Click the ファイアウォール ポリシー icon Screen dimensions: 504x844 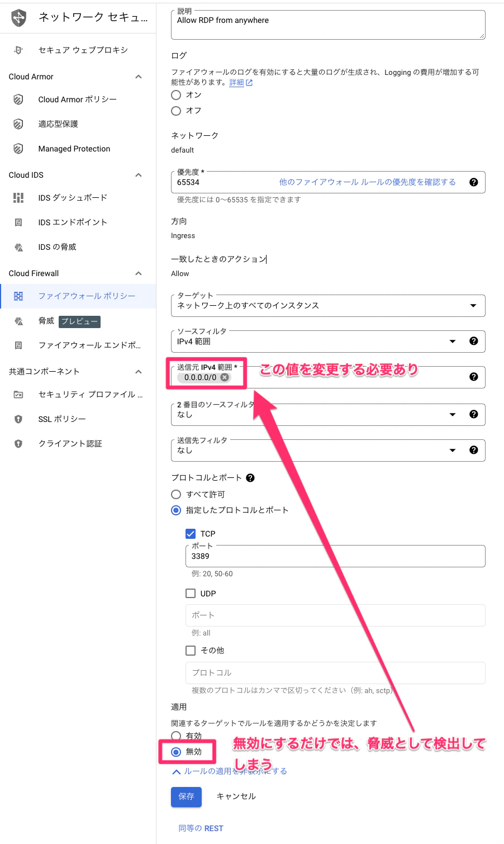(18, 296)
